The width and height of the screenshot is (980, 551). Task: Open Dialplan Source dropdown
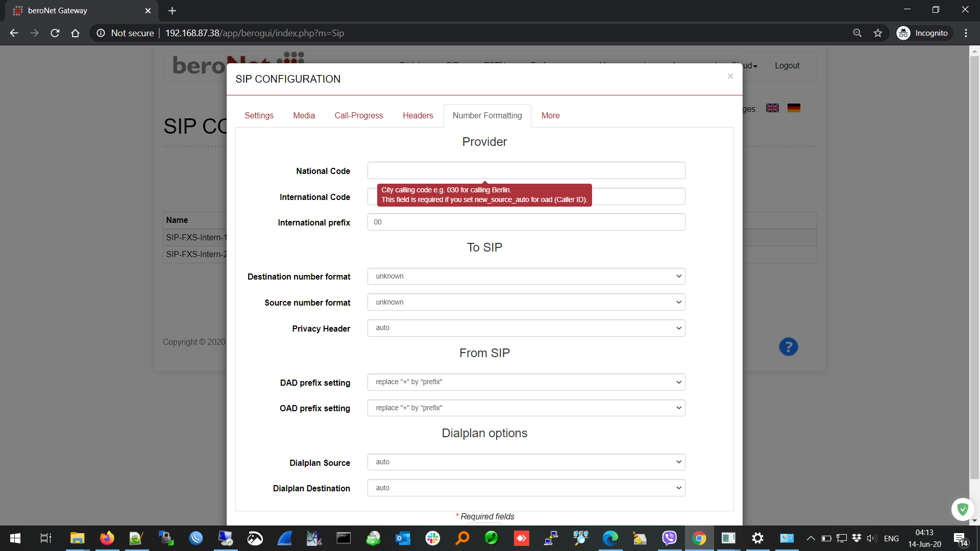pyautogui.click(x=526, y=462)
